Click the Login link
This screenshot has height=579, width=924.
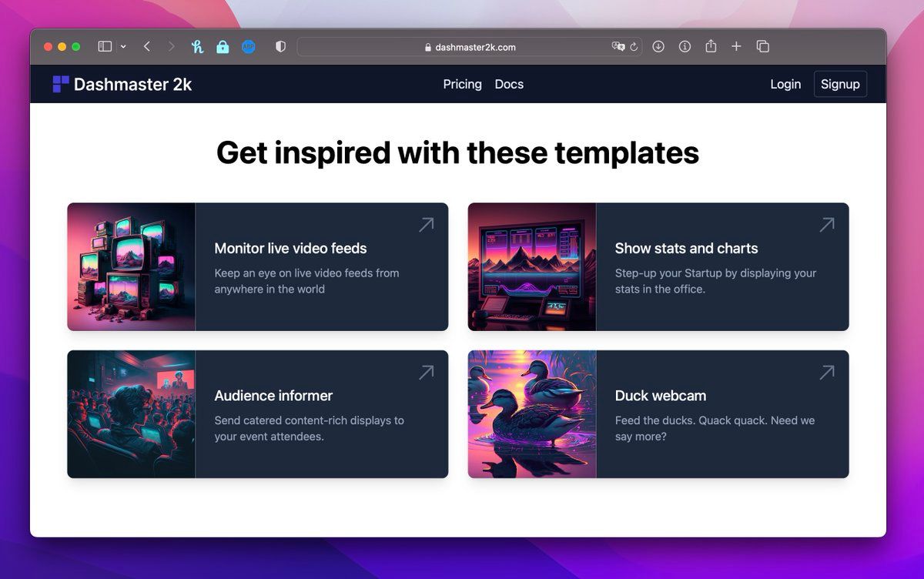click(785, 85)
